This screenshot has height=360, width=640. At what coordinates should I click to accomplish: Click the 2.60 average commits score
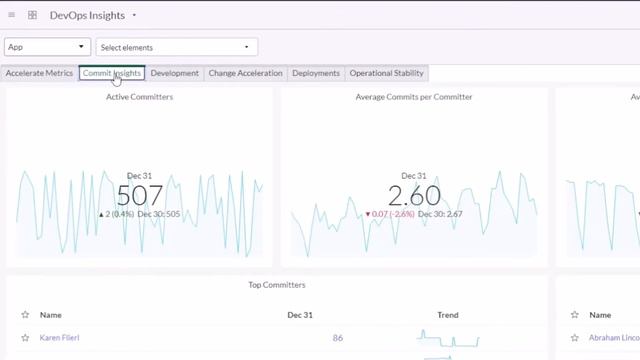(x=414, y=196)
